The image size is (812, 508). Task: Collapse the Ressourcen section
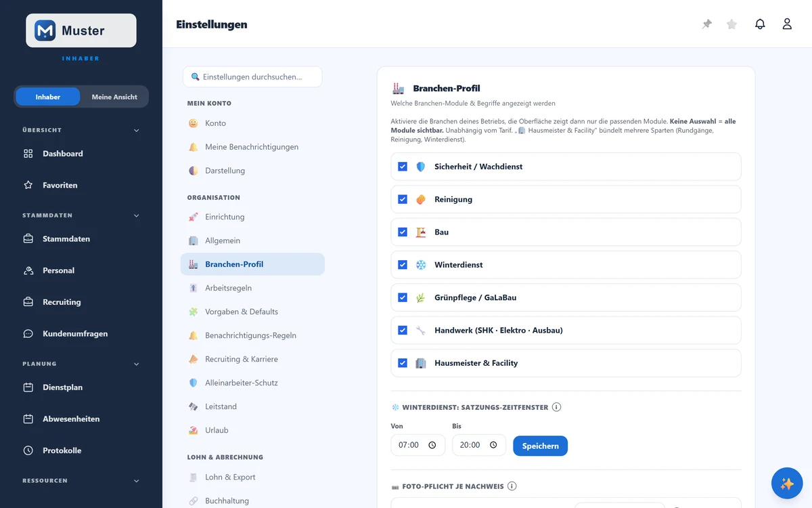pos(81,481)
